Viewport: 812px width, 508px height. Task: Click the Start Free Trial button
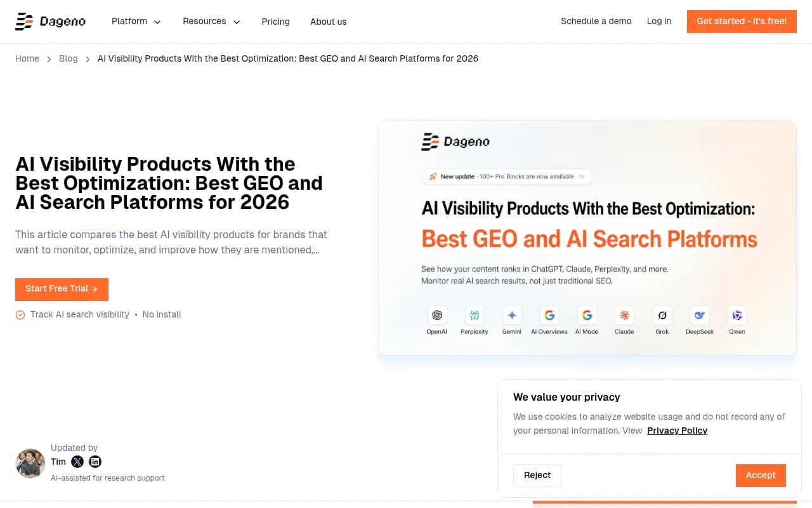(x=62, y=289)
